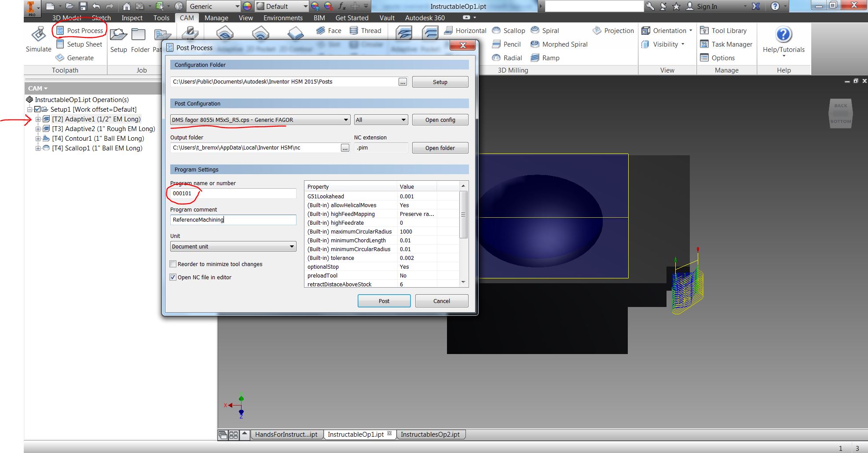Click the fx parameters icon
Screen dimensions: 868x453
point(341,6)
